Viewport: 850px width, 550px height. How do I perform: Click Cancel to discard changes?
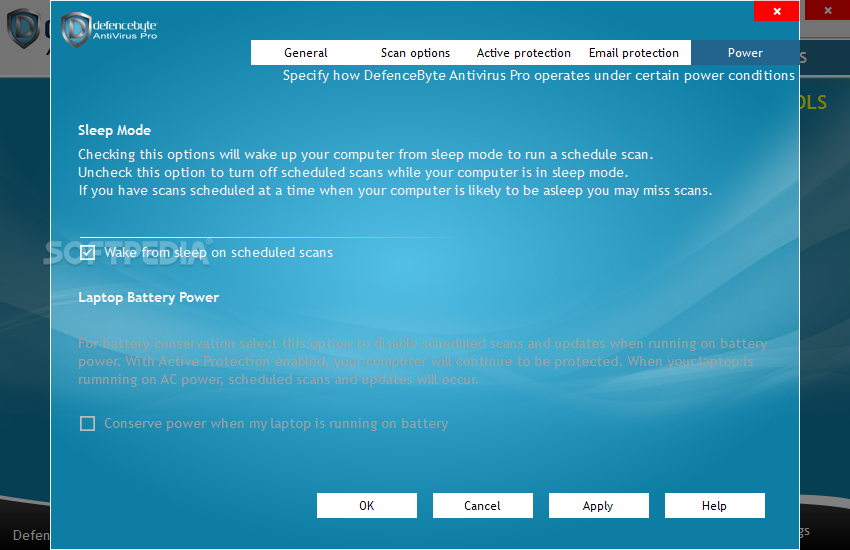(482, 506)
